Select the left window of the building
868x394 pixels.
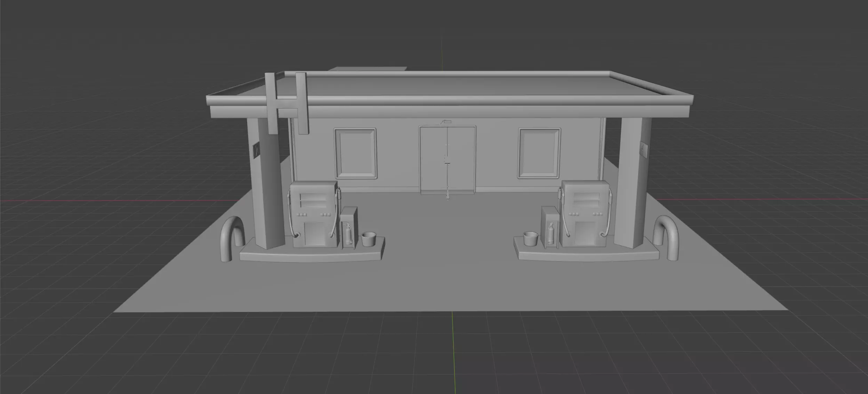coord(355,153)
